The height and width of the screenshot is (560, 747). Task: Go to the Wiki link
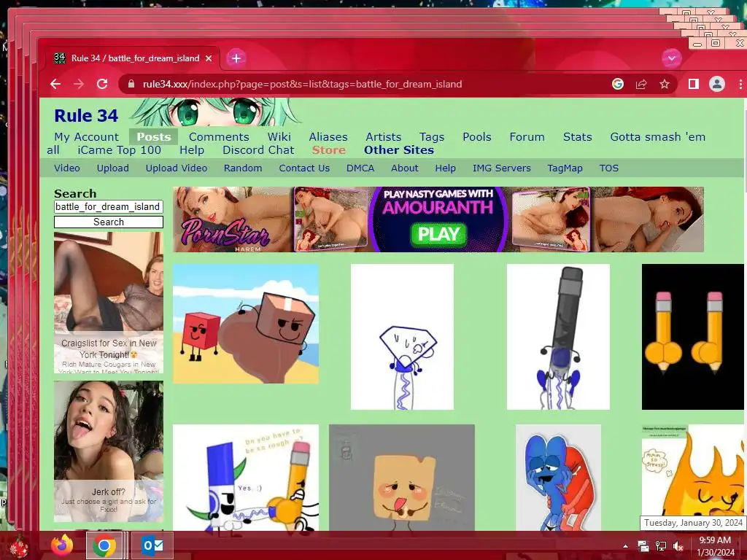tap(279, 137)
